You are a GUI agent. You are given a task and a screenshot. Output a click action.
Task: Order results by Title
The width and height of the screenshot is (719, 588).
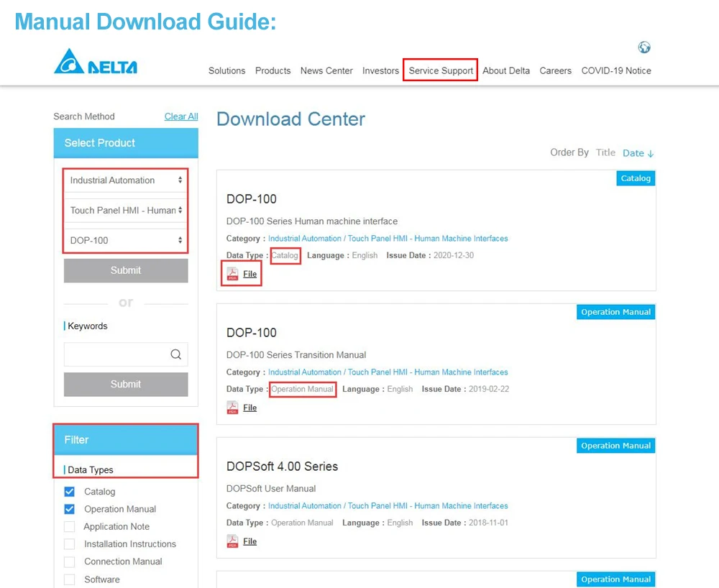605,152
